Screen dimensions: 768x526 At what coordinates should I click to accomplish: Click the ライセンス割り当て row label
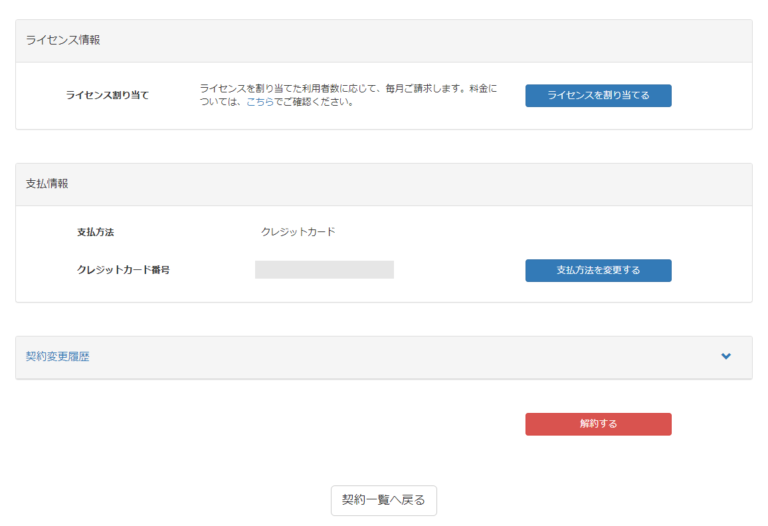pos(107,96)
